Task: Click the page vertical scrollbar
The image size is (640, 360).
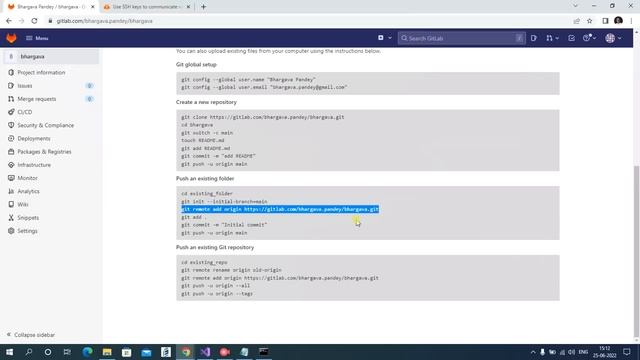Action: (x=636, y=251)
